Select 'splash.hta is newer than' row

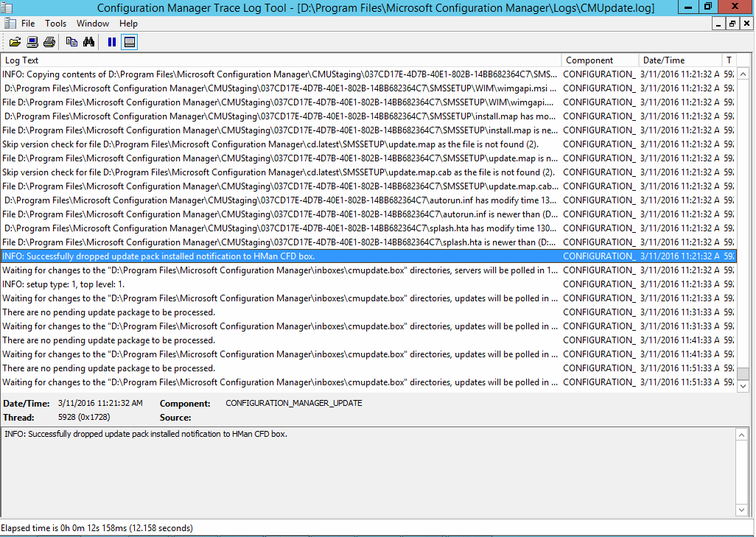pos(368,242)
